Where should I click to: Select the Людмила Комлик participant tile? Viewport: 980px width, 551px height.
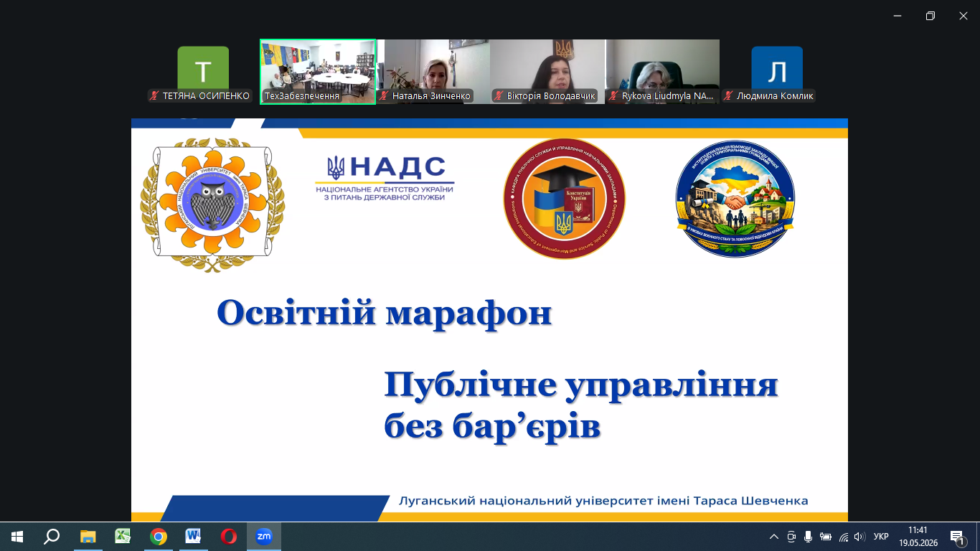777,72
